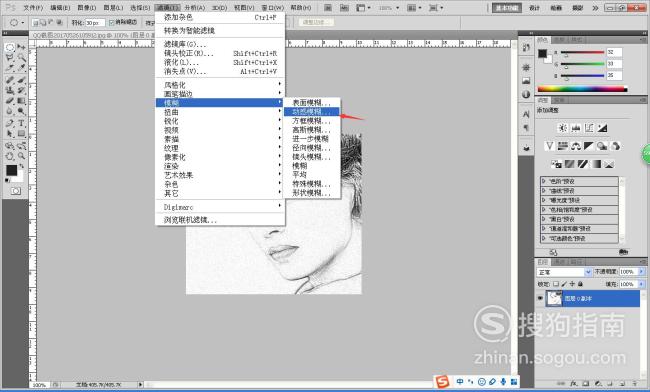Add a Vibrance adjustment
This screenshot has width=650, height=392.
click(x=549, y=146)
